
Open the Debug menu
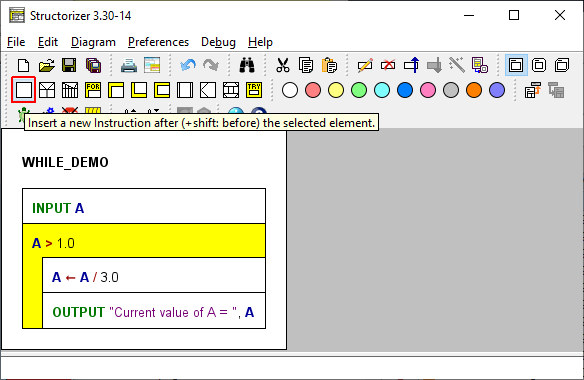click(x=218, y=42)
